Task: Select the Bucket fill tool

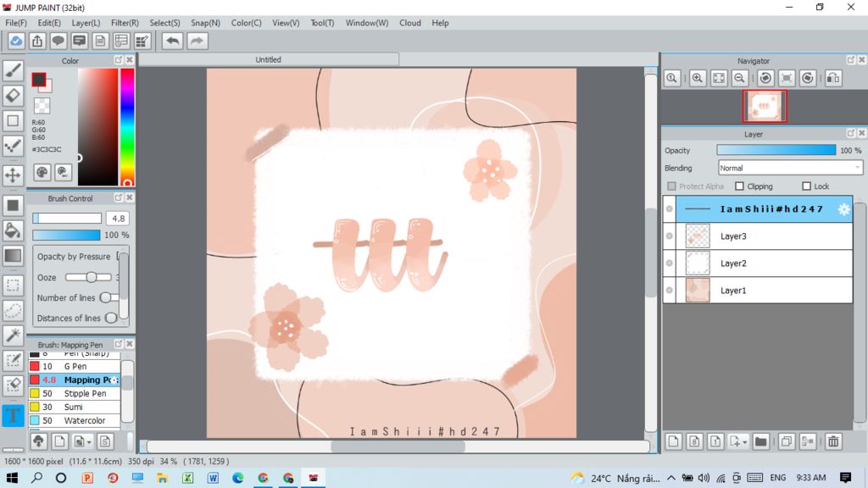Action: click(x=13, y=230)
